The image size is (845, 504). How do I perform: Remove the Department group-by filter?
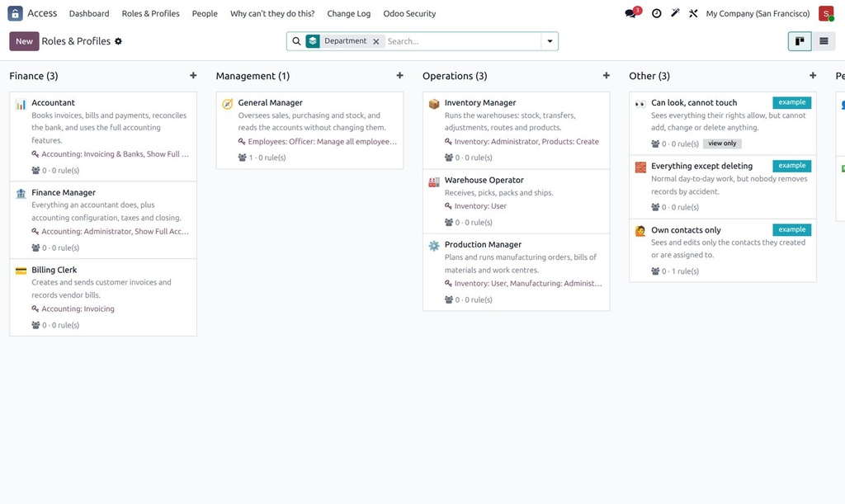376,41
